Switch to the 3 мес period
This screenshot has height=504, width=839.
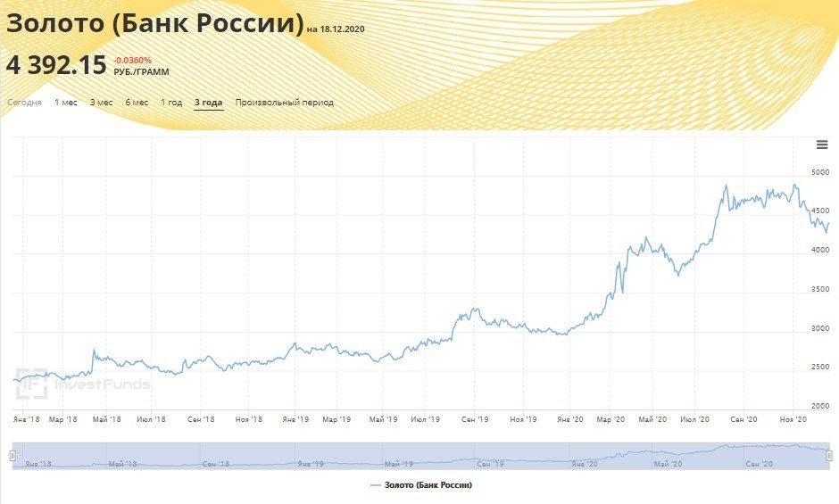[101, 103]
